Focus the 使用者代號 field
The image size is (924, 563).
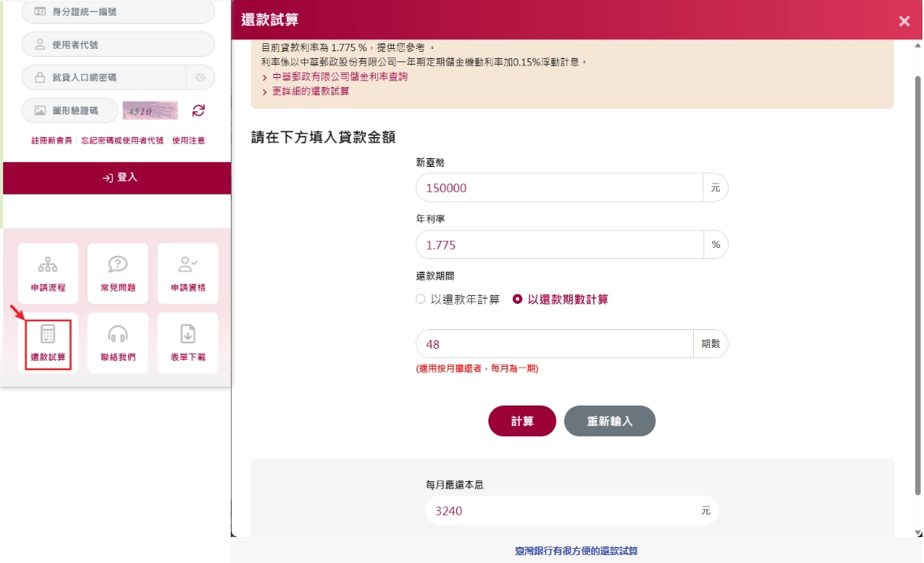pos(118,44)
